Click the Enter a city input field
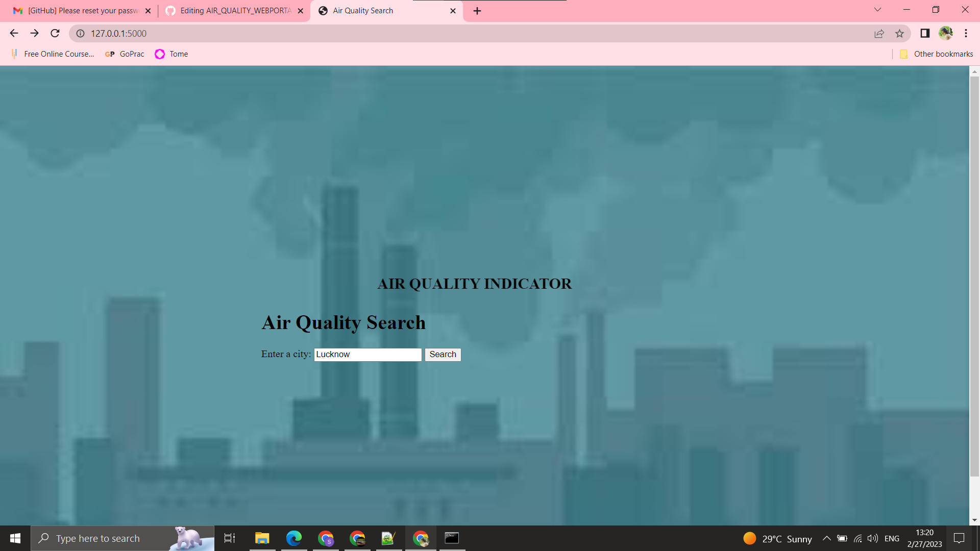Viewport: 980px width, 551px height. 367,354
